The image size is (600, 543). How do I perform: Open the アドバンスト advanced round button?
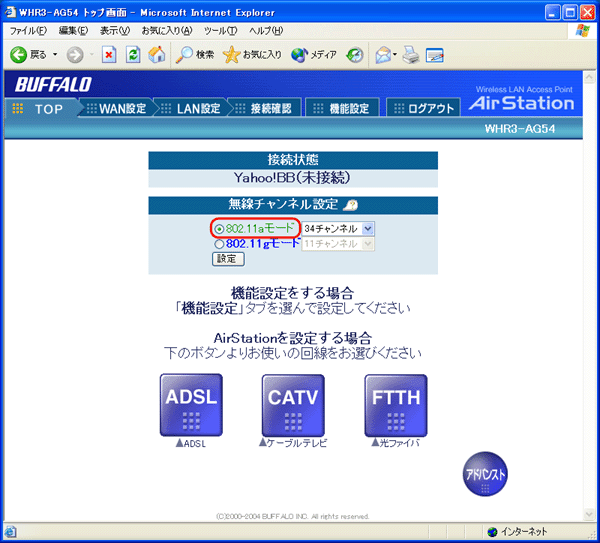point(485,474)
